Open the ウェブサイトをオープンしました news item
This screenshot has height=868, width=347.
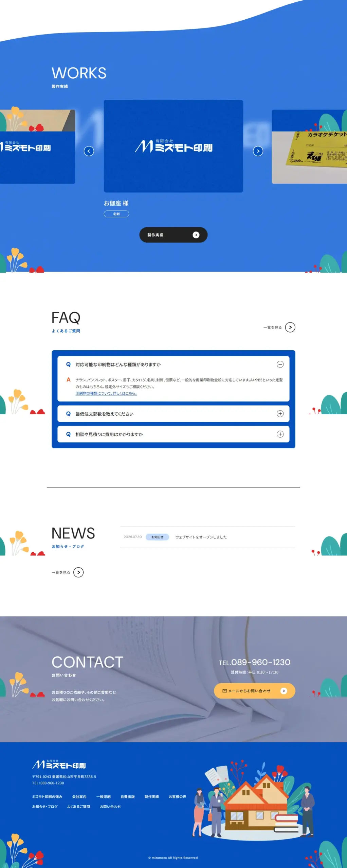point(201,537)
